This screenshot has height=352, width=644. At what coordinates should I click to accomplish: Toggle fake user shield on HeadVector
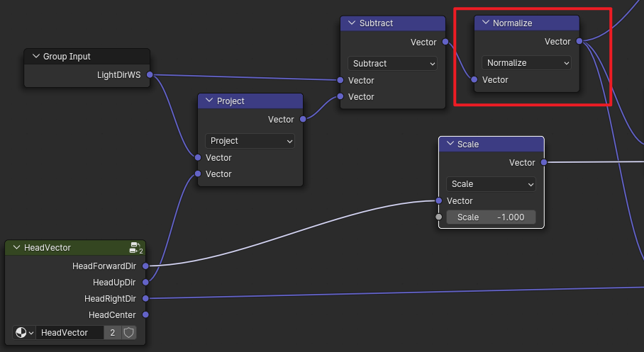point(128,332)
